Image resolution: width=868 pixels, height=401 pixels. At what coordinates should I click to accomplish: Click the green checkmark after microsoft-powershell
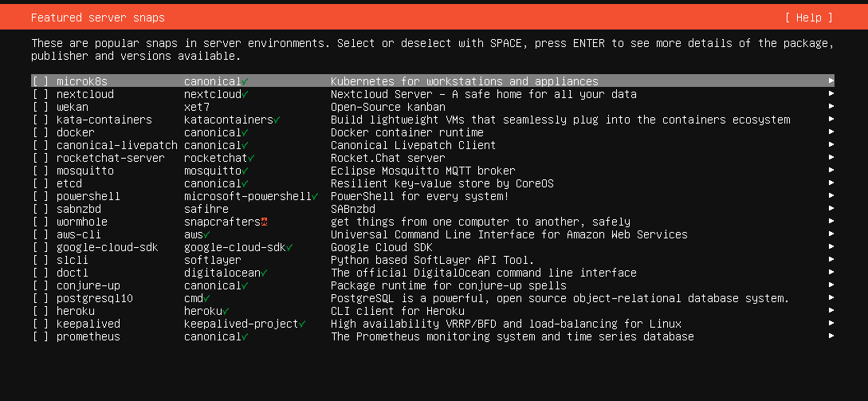point(315,196)
